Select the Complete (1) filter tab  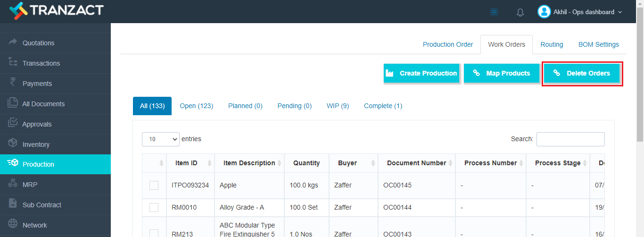coord(383,106)
